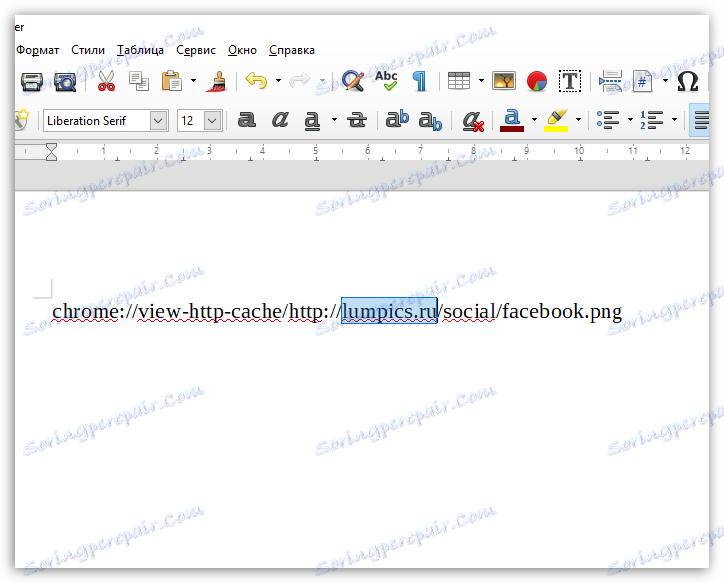The image size is (724, 583).
Task: Open Insert Field dropdown arrow
Action: tap(665, 81)
